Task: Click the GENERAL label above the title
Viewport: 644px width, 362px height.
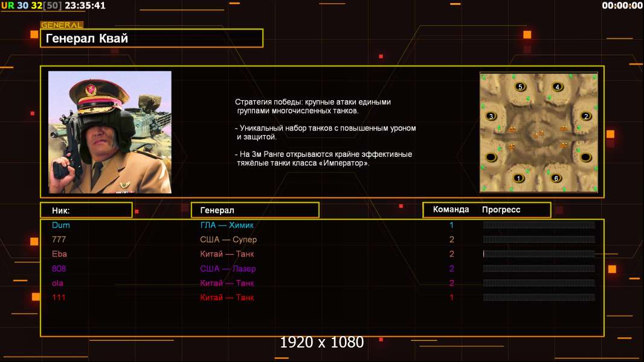Action: click(62, 25)
